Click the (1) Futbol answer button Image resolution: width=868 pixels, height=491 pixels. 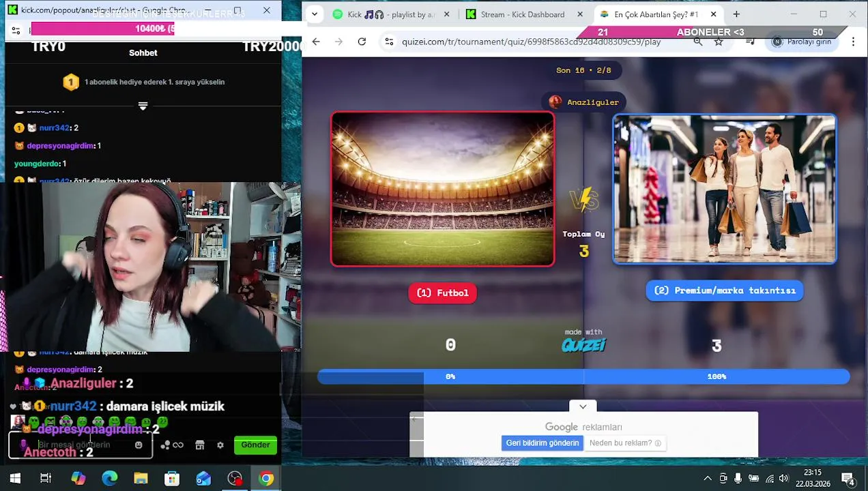click(442, 293)
